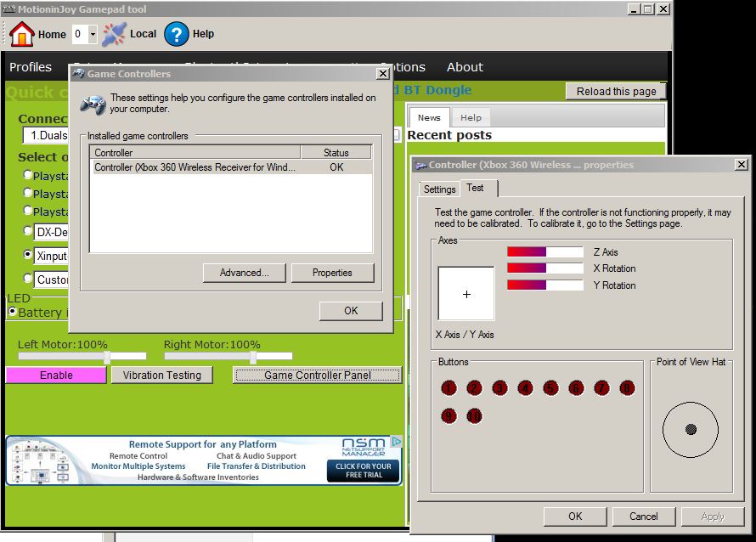Click the Status column header
Screen dimensions: 756x542
[336, 152]
